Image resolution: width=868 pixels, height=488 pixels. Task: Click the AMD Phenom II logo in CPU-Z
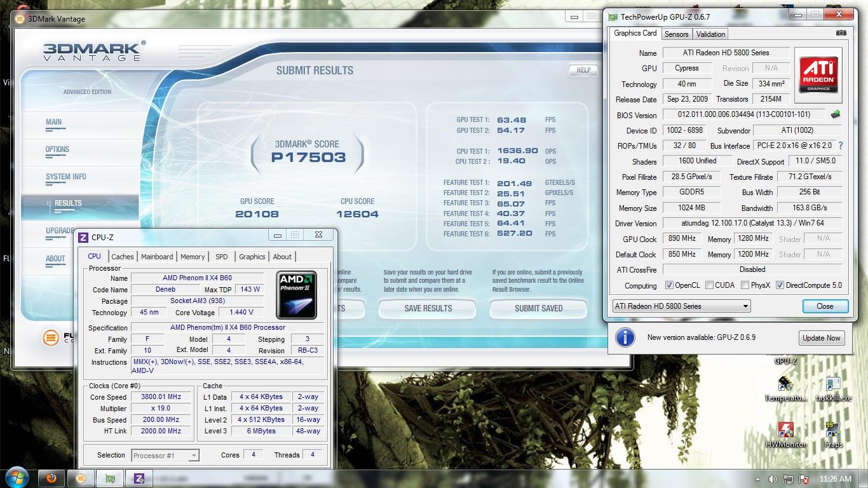coord(296,295)
